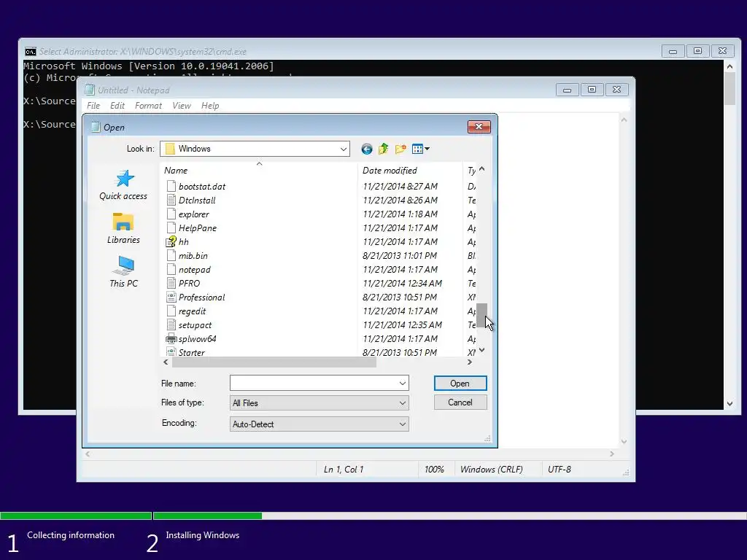Open the Encoding Auto-Detect dropdown
747x560 pixels.
point(320,424)
